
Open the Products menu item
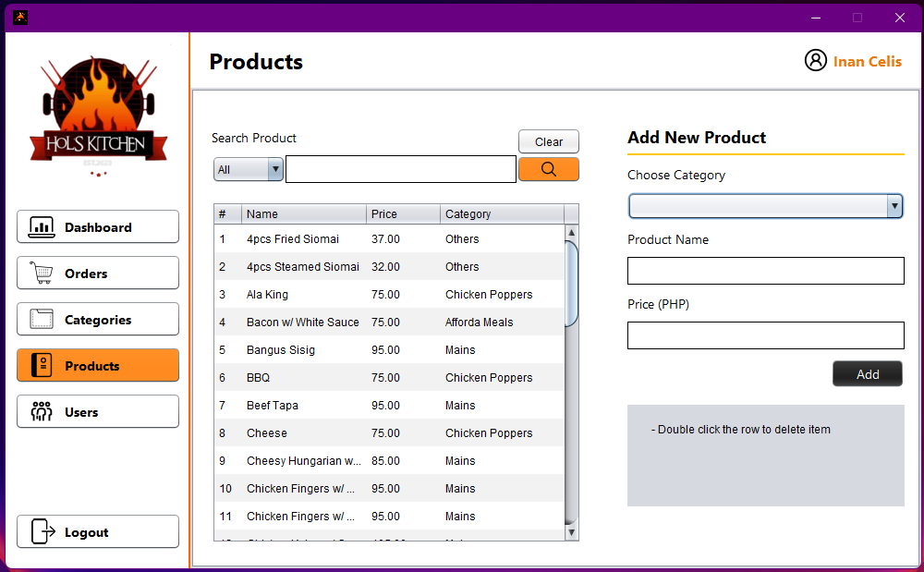point(98,366)
